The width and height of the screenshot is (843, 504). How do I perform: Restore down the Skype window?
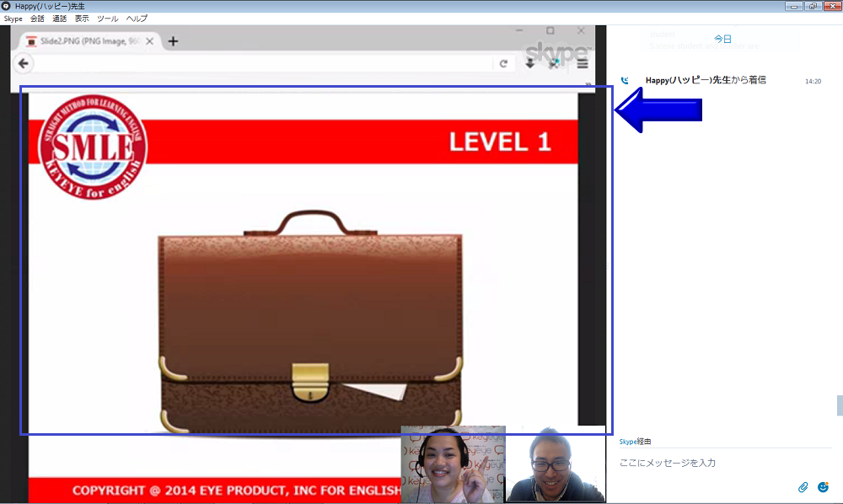pos(813,6)
